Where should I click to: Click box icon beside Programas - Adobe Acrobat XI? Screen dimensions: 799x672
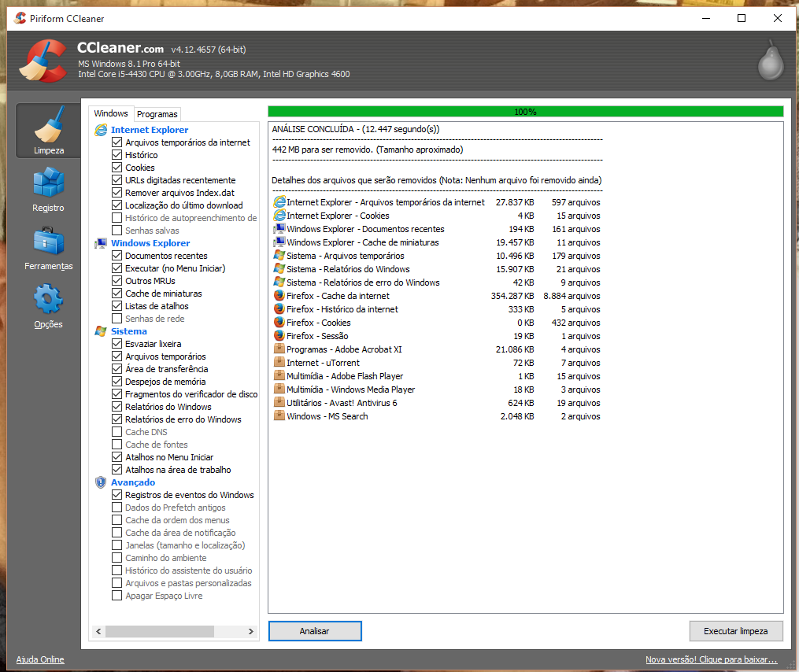pyautogui.click(x=279, y=349)
